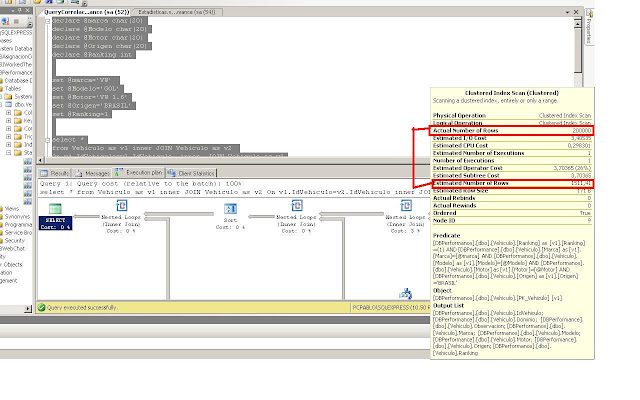Open the Results tab
640x400 pixels.
(55, 173)
